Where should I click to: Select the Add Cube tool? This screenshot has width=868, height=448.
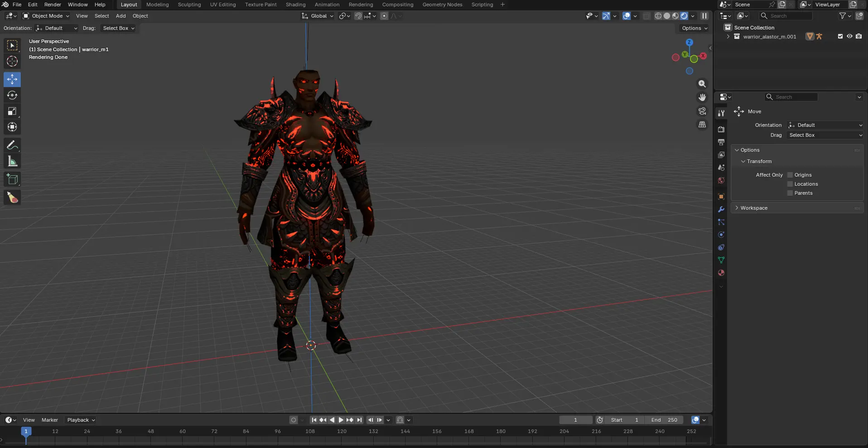point(12,179)
